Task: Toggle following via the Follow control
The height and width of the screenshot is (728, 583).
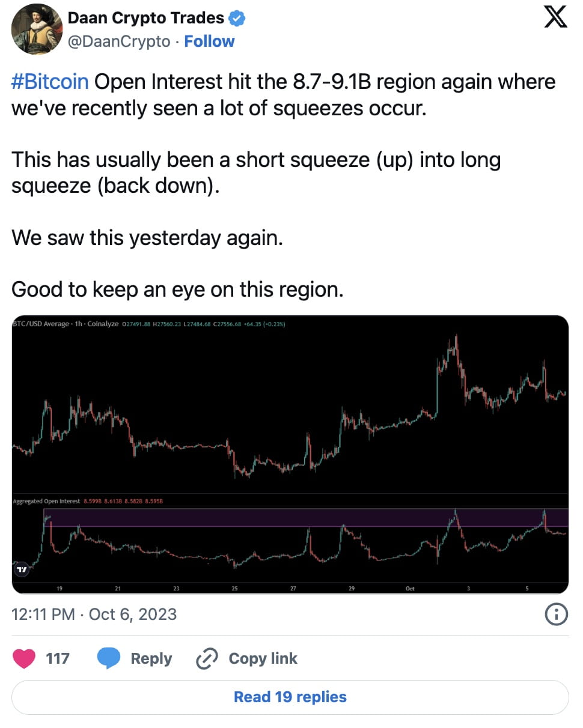Action: coord(209,41)
